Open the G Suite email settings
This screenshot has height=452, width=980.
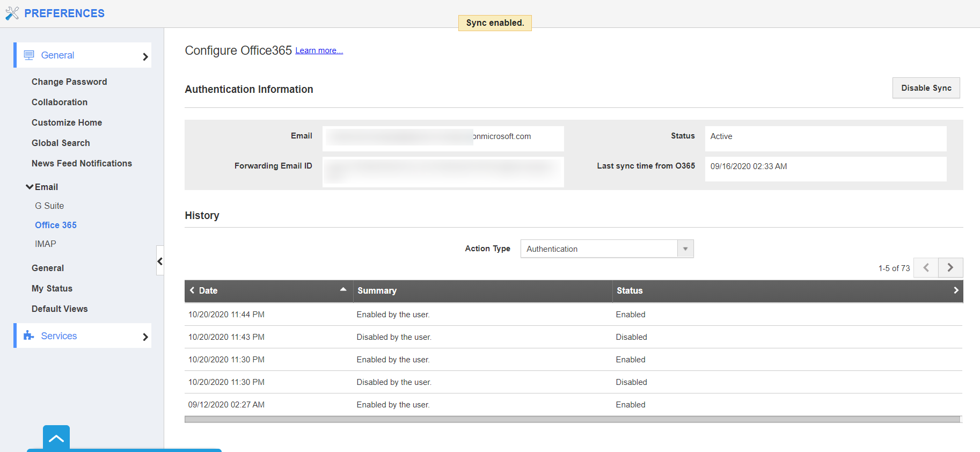click(x=49, y=206)
